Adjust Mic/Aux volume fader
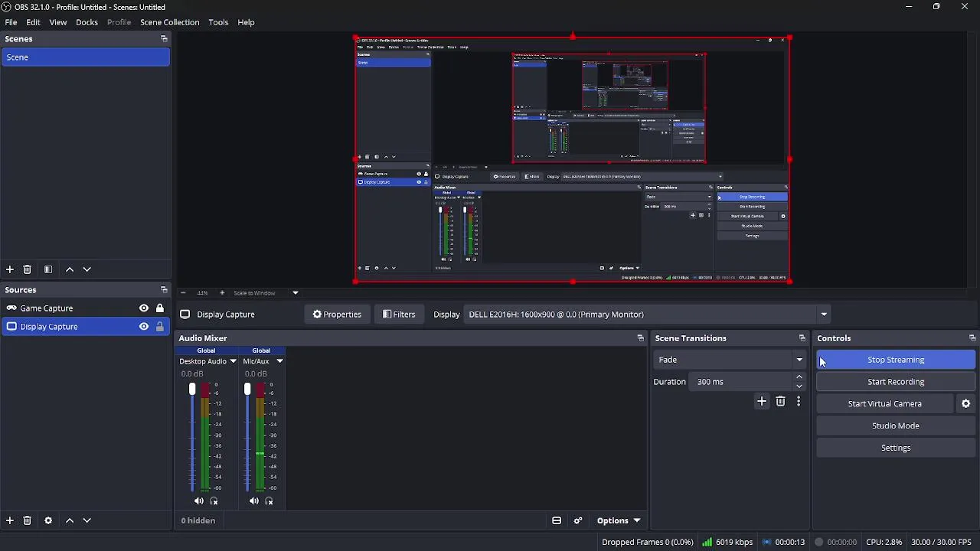 tap(247, 390)
